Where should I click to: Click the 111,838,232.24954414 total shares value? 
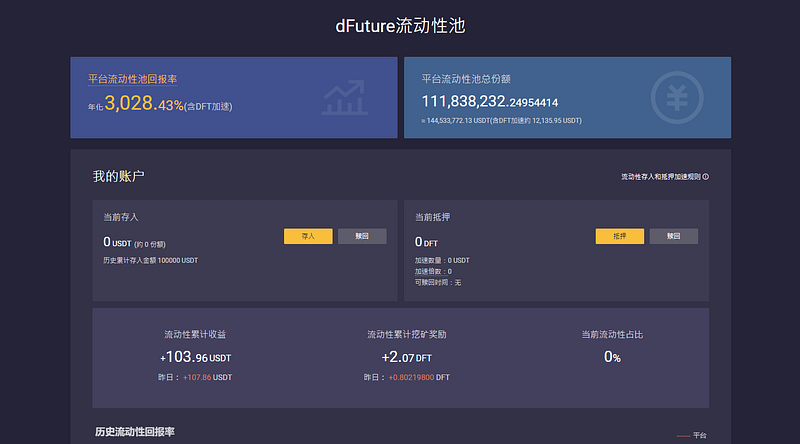click(490, 102)
